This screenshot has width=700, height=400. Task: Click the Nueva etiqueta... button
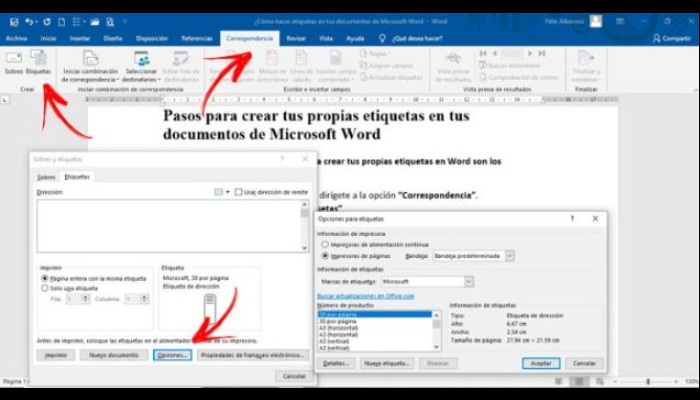pyautogui.click(x=387, y=363)
